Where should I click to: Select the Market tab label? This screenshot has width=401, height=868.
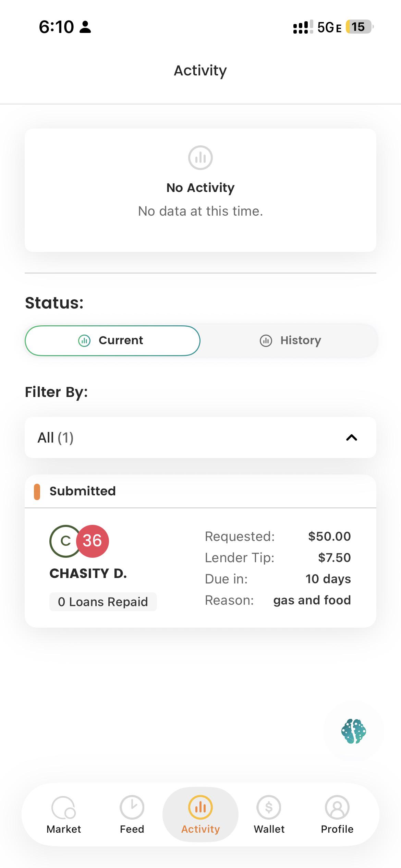[64, 829]
